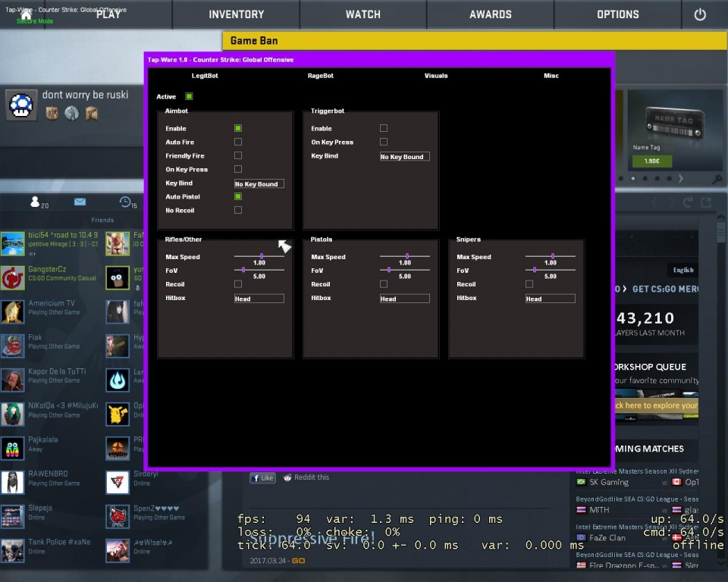Screen dimensions: 728x582
Task: Click the third badge under profile name
Action: [92, 113]
